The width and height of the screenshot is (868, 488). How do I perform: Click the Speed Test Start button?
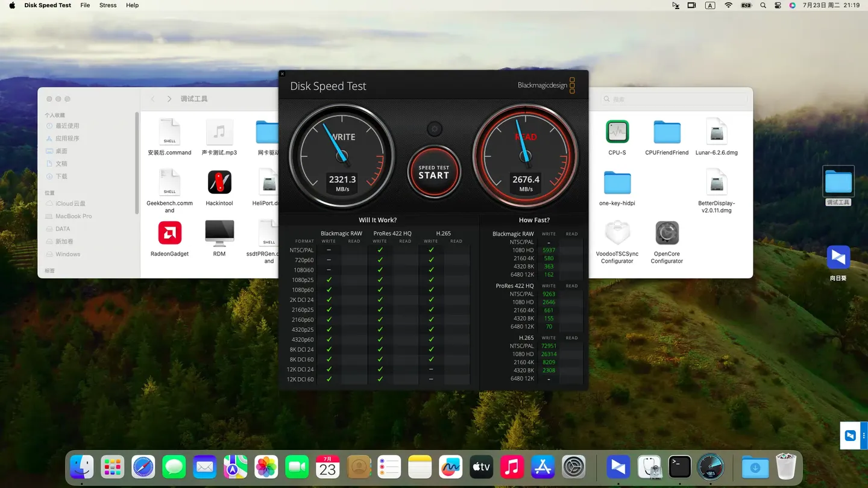[434, 172]
